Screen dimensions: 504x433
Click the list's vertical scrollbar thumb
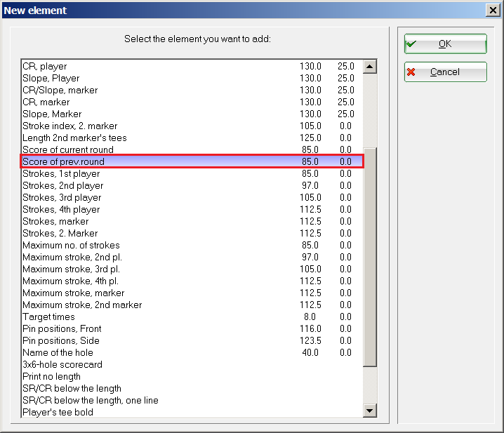[370, 256]
